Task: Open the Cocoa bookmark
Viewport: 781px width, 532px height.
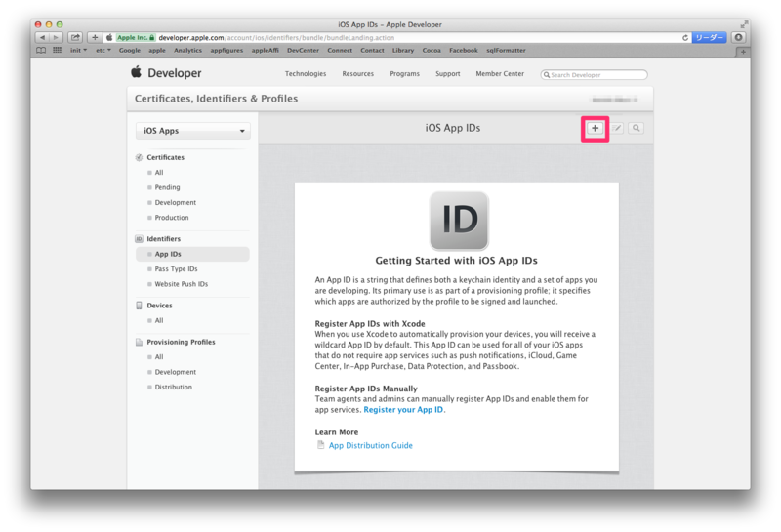Action: tap(432, 51)
